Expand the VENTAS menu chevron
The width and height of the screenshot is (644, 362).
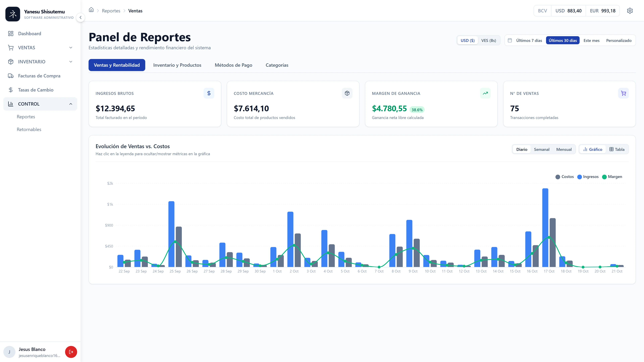click(71, 47)
